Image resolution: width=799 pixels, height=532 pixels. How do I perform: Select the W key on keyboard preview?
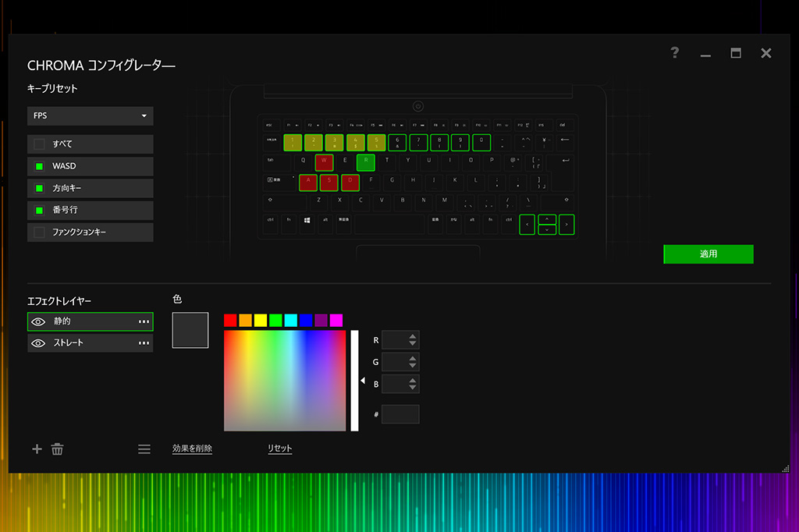click(x=324, y=162)
